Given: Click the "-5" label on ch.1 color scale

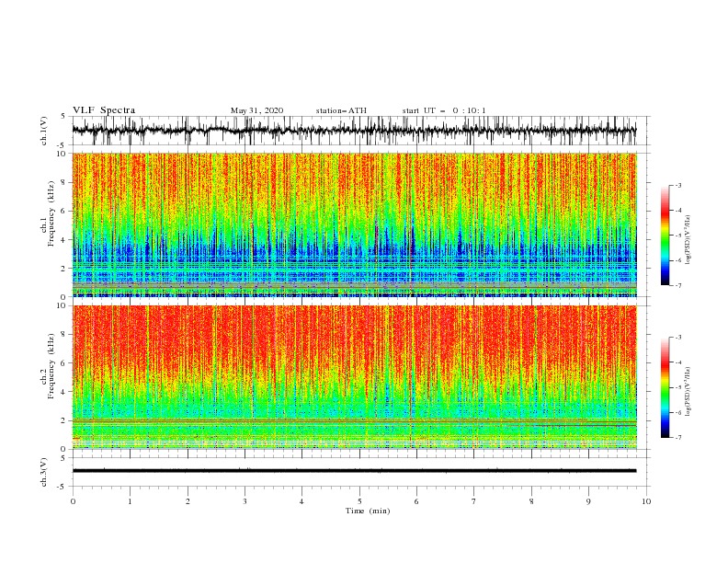Looking at the screenshot, I should tap(677, 236).
